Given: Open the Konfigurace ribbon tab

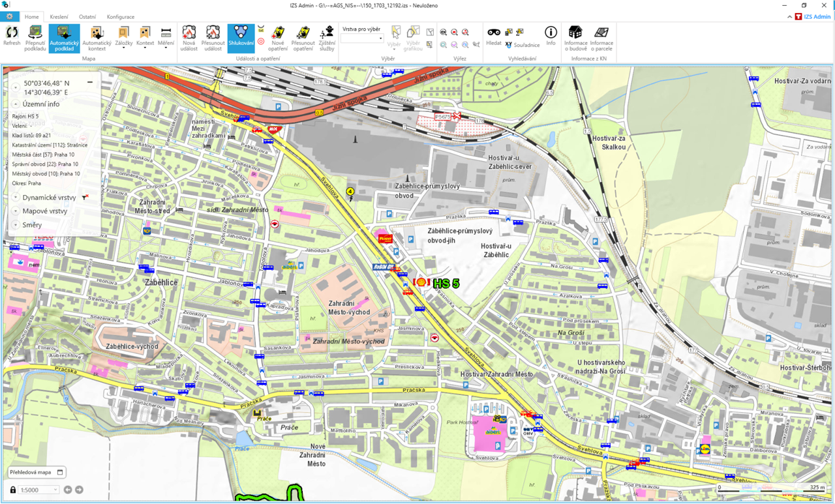Looking at the screenshot, I should tap(121, 16).
